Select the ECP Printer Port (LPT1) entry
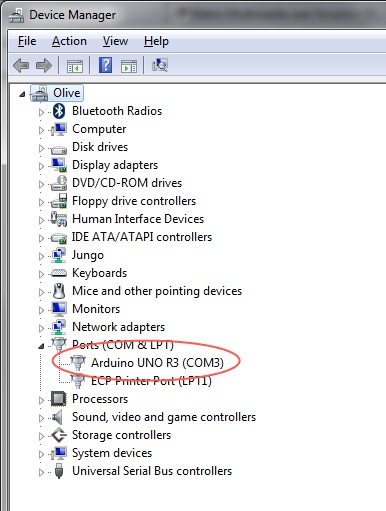The image size is (386, 511). (x=151, y=381)
